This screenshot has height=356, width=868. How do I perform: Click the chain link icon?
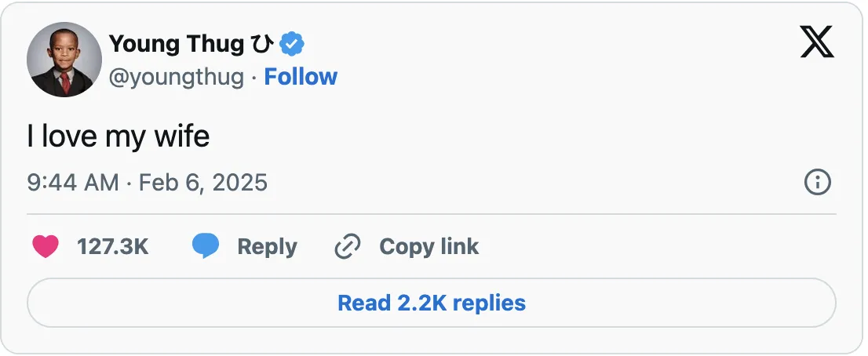click(x=347, y=246)
